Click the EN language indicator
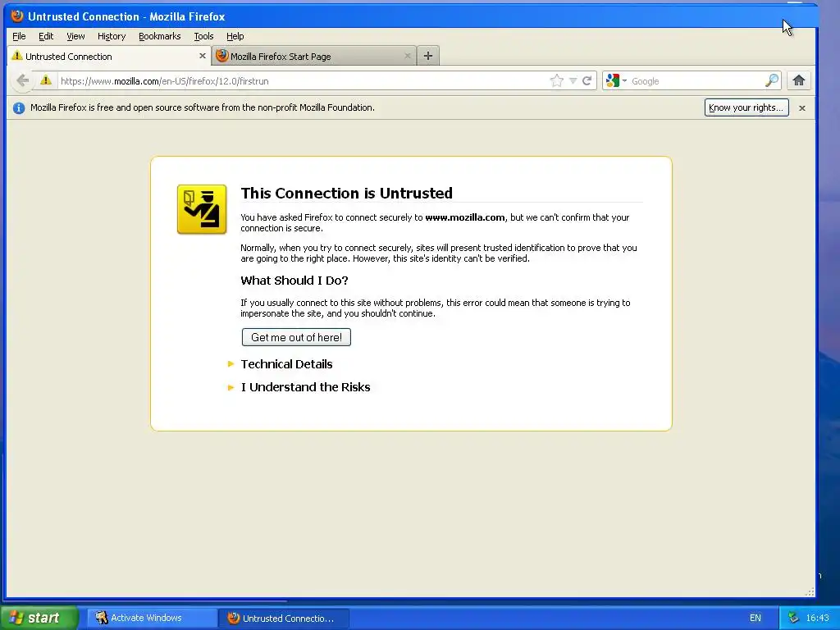 [756, 618]
